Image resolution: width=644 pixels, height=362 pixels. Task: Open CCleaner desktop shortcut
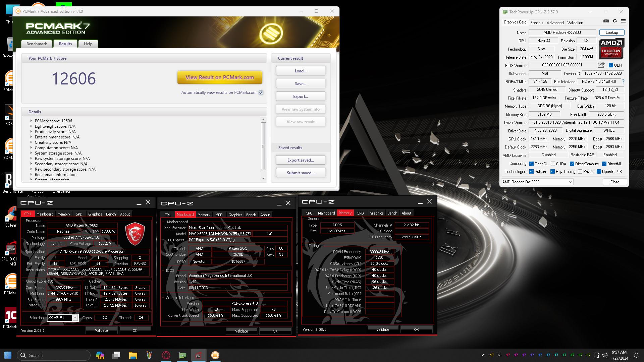pos(10,216)
